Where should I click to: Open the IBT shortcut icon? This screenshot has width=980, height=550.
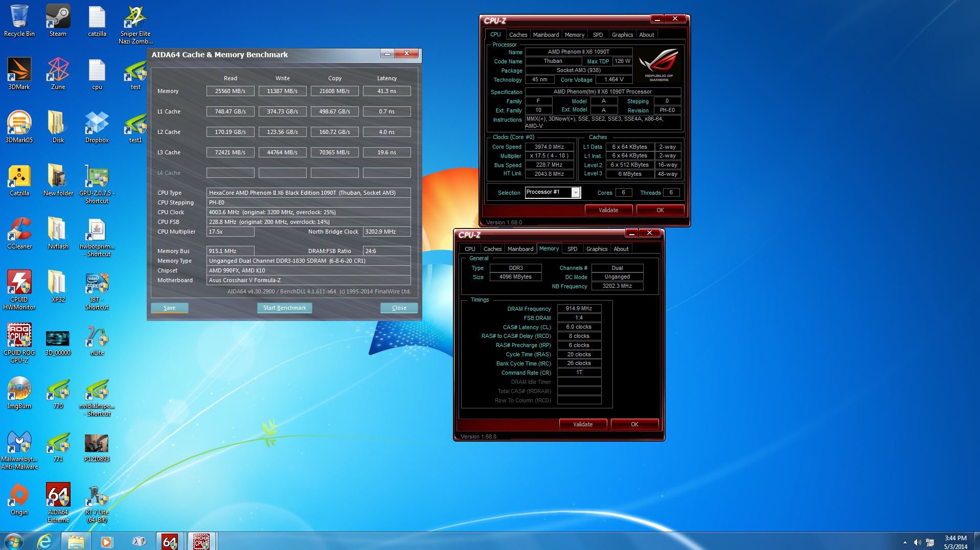coord(97,290)
